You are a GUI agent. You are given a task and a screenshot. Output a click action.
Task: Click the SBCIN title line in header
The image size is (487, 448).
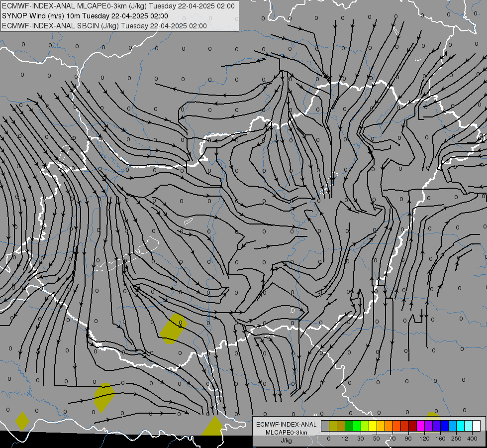coord(104,26)
